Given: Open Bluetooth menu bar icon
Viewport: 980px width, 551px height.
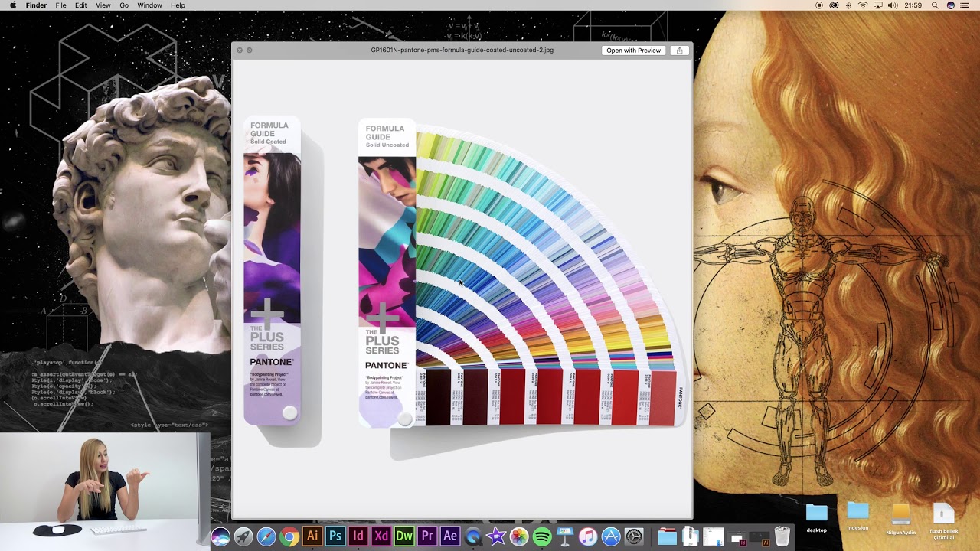Looking at the screenshot, I should (x=849, y=5).
